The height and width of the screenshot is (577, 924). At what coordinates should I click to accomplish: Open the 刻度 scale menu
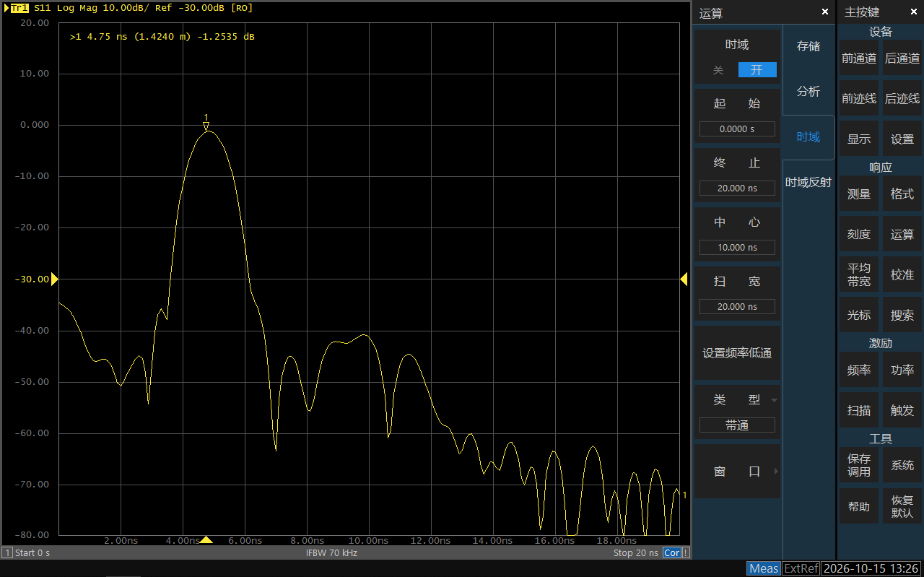859,235
